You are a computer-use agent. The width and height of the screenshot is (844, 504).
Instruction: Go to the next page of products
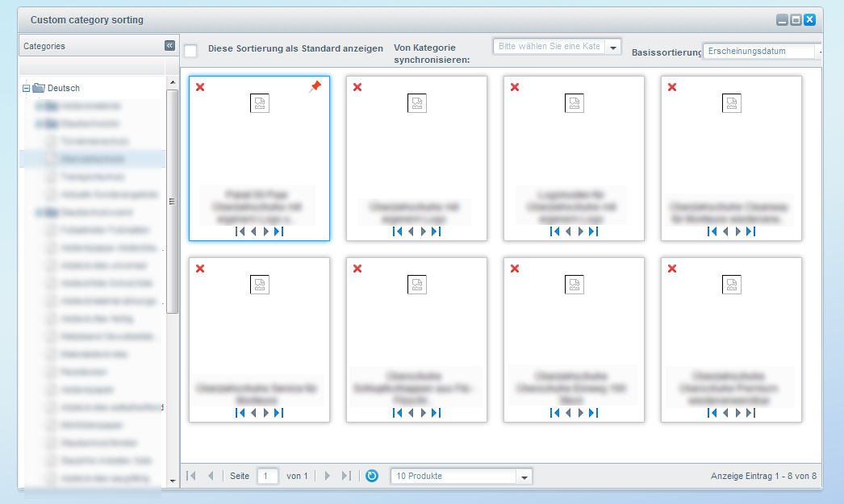point(328,476)
